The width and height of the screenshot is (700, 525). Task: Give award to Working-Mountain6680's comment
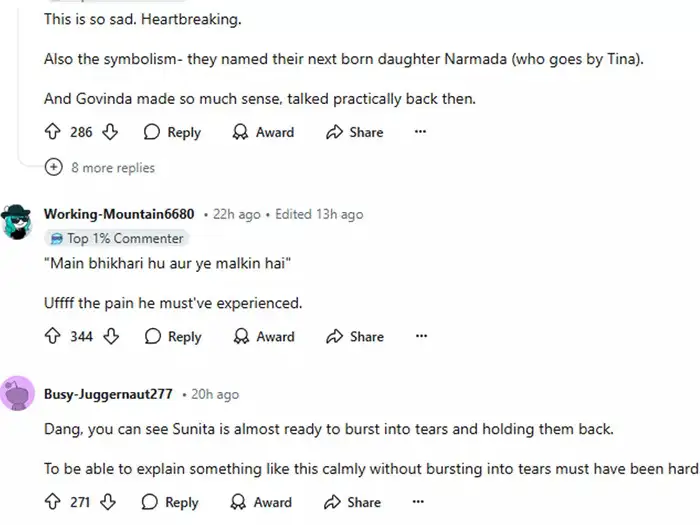(x=263, y=337)
